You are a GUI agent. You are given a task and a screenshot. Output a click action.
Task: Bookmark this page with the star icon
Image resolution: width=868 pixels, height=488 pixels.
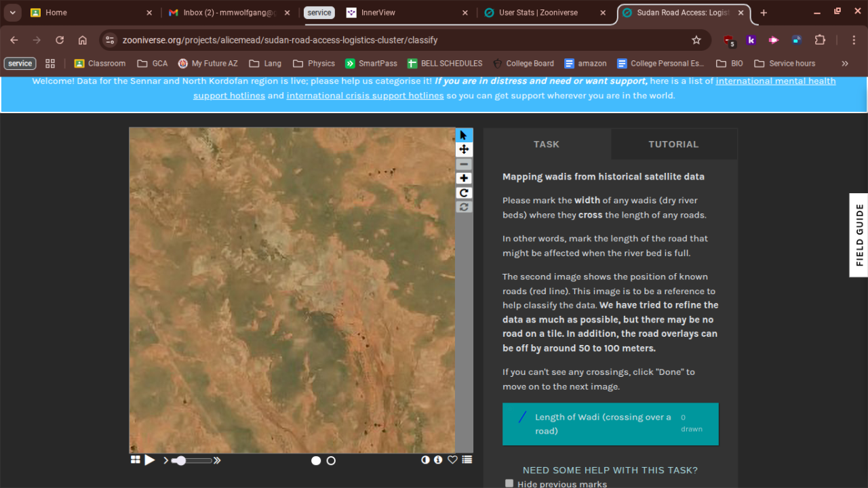(696, 40)
